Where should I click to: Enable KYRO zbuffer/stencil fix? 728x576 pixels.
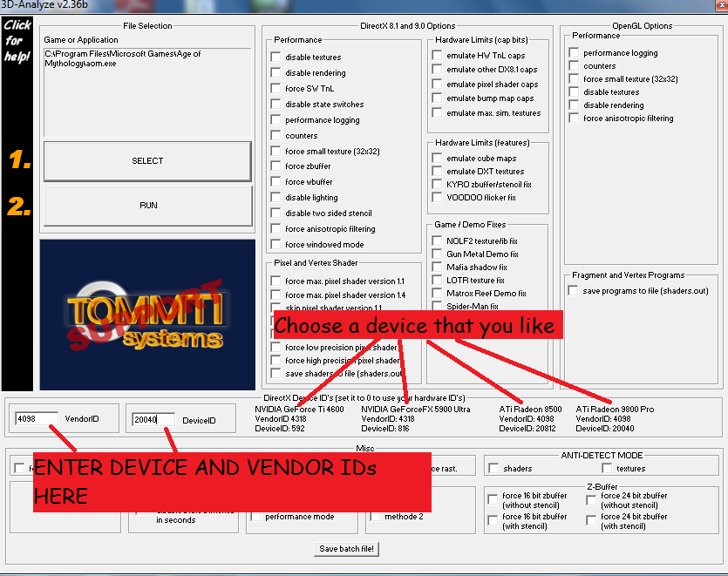(x=437, y=184)
